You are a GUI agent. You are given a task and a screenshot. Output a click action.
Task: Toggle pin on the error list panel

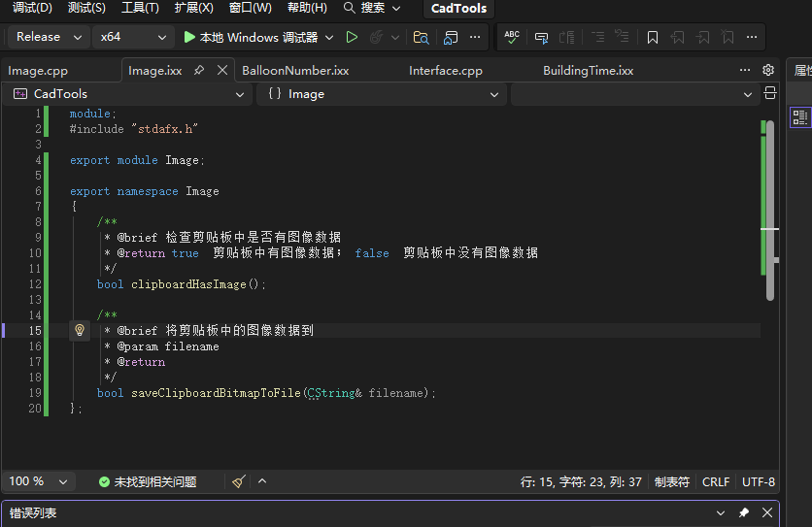tap(744, 512)
